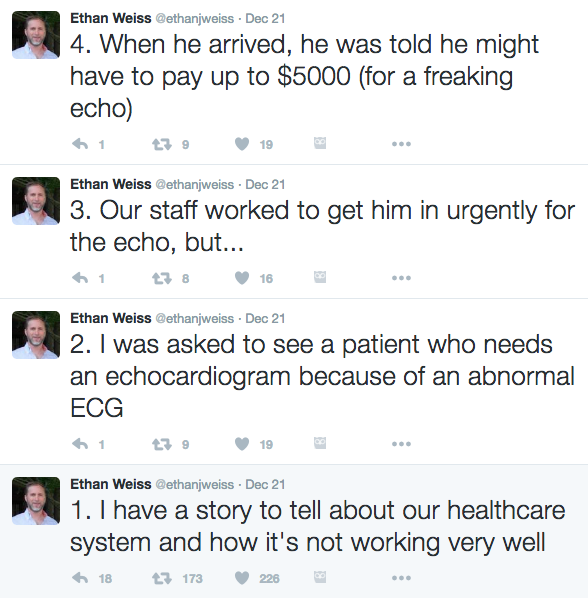The height and width of the screenshot is (598, 588).
Task: Like the tweet with 226 likes
Action: (242, 578)
